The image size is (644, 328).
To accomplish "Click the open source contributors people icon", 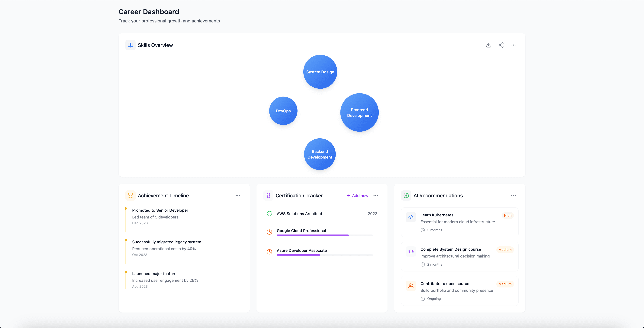I will tap(411, 286).
